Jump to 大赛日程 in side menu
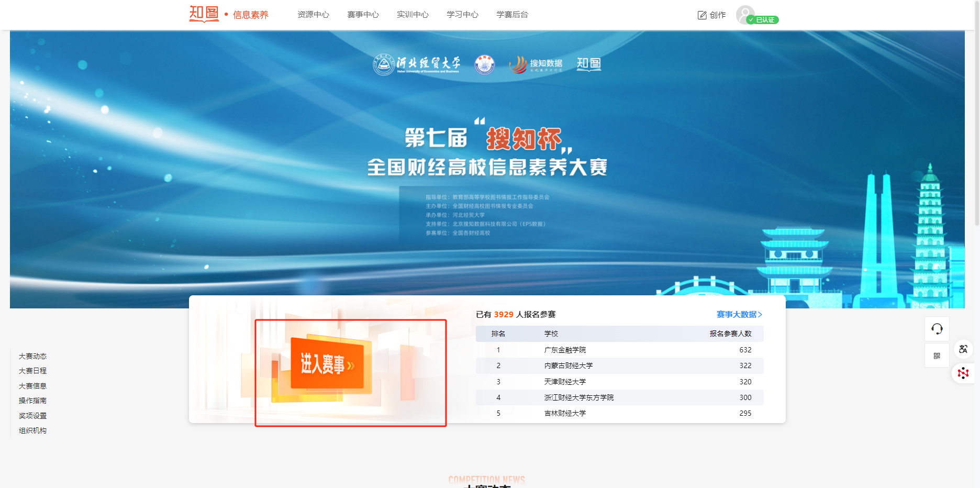The image size is (980, 488). click(x=32, y=371)
